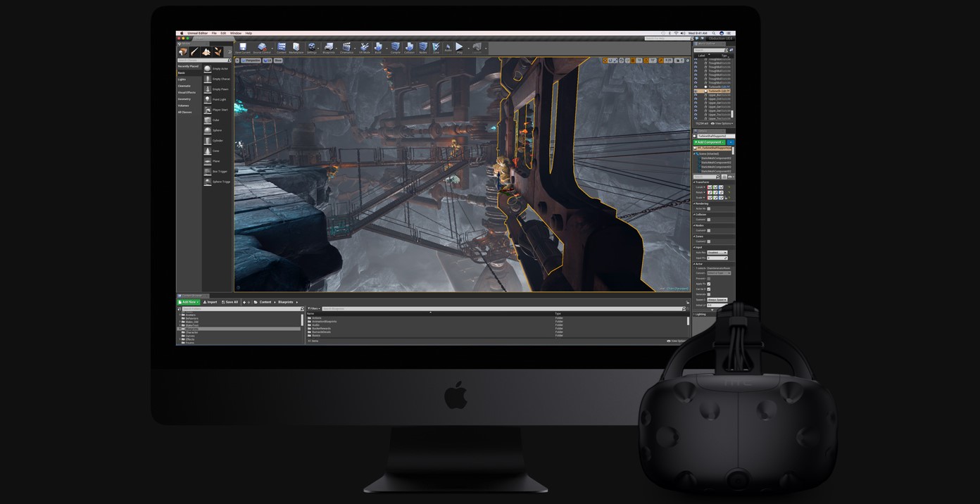Open the Cinematics toolbar icon
980x504 pixels.
tap(347, 48)
